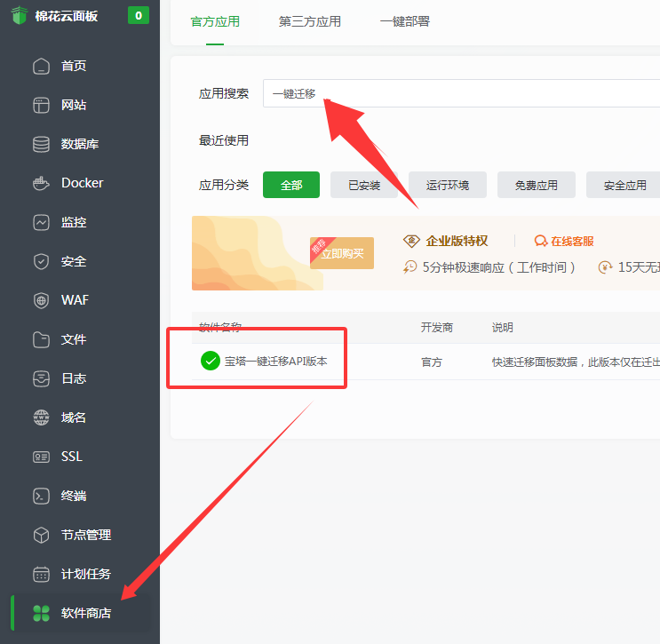Select the 全部 category filter

pos(290,185)
